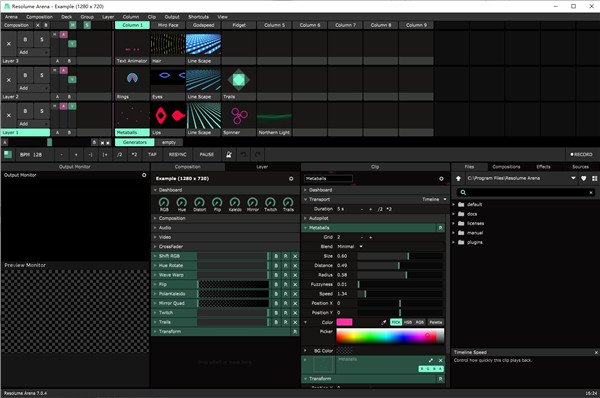Image resolution: width=600 pixels, height=398 pixels.
Task: Expand the BG Color section
Action: click(305, 351)
